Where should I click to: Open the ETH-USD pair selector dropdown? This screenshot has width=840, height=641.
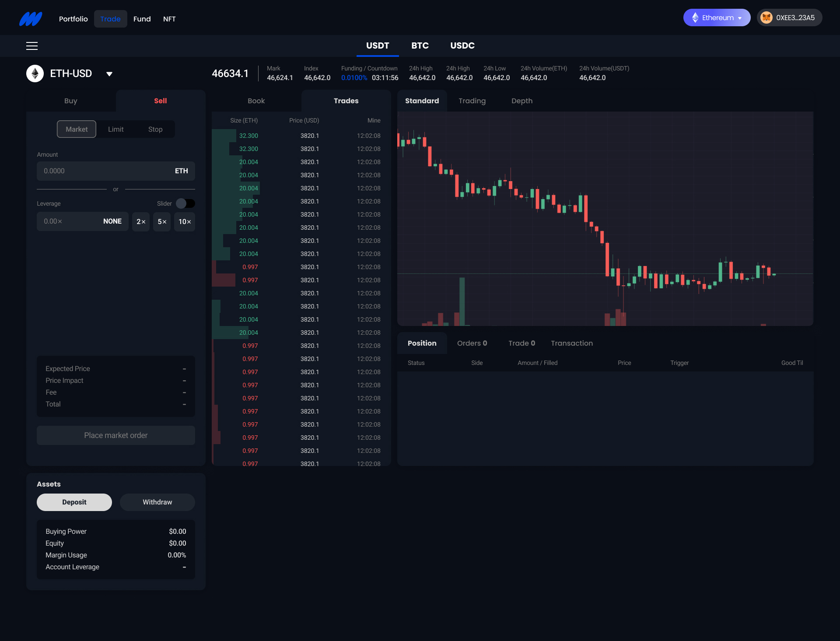coord(109,74)
